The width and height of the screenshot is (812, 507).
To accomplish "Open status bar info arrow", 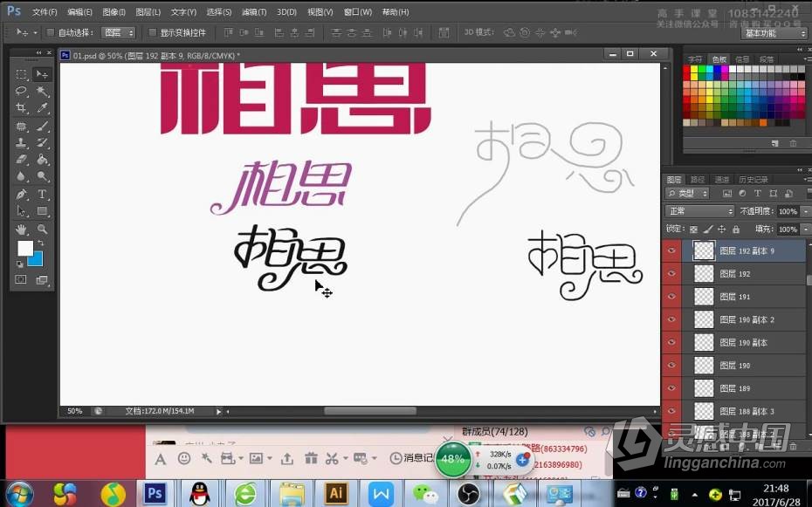I will [218, 411].
